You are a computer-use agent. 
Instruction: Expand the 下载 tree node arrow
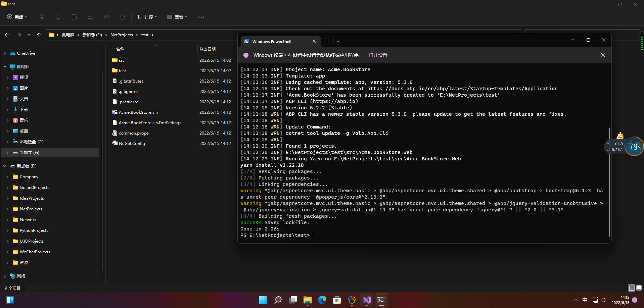tap(8, 110)
